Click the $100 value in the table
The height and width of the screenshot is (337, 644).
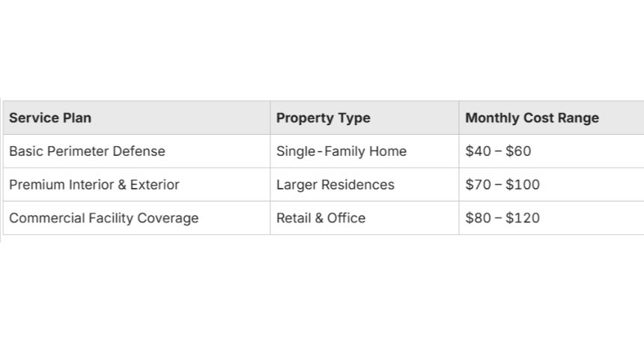pyautogui.click(x=523, y=184)
